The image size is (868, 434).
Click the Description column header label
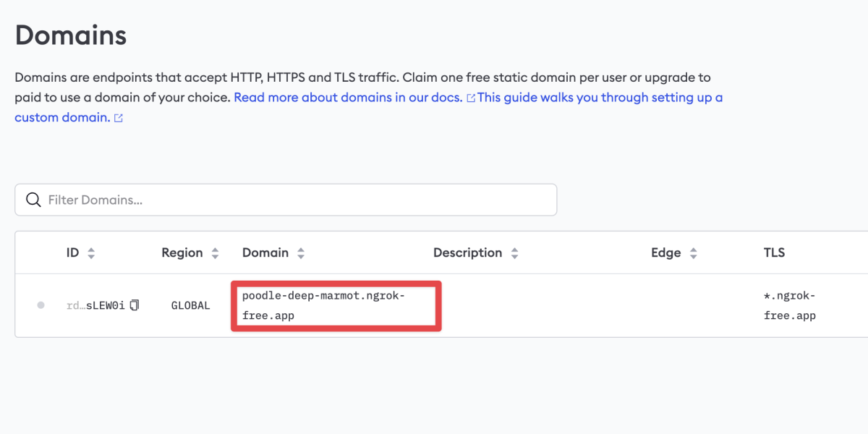[467, 253]
